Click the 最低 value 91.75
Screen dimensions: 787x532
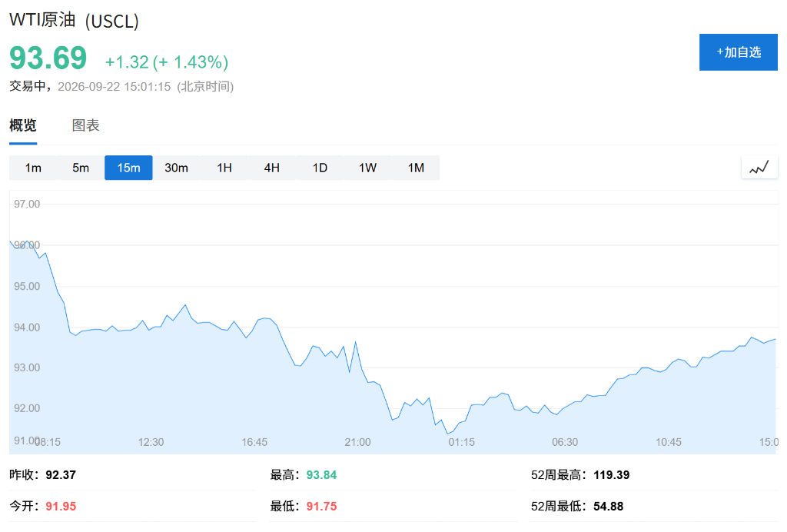coord(322,506)
